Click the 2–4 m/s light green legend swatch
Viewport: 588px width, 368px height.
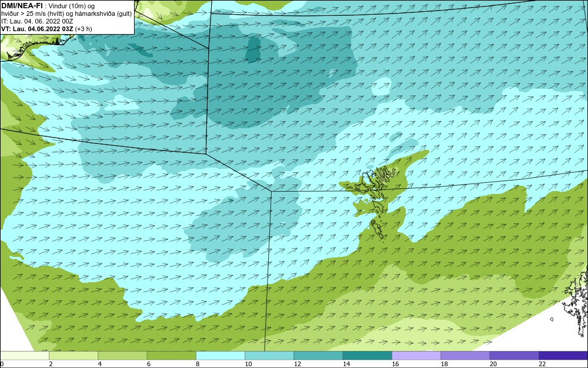point(73,356)
